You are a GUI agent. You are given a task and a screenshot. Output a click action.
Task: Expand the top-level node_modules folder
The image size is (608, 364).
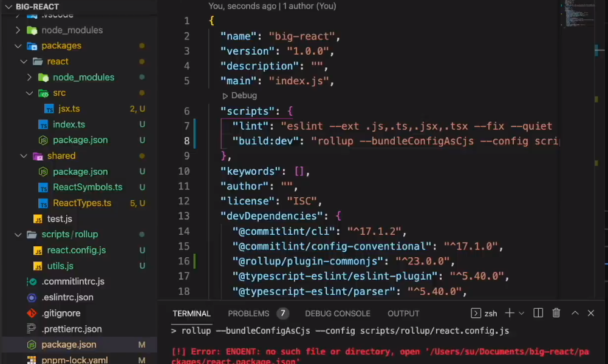tap(18, 30)
